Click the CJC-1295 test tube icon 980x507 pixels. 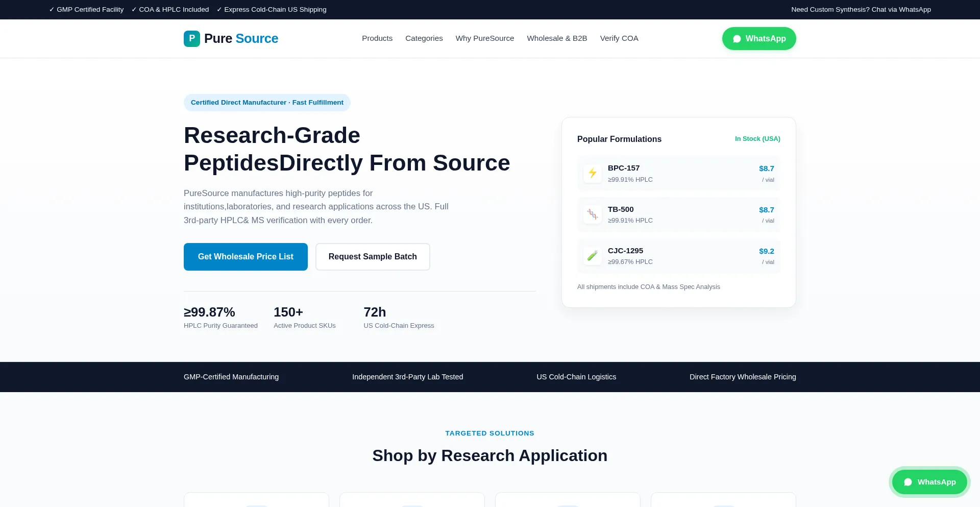593,256
